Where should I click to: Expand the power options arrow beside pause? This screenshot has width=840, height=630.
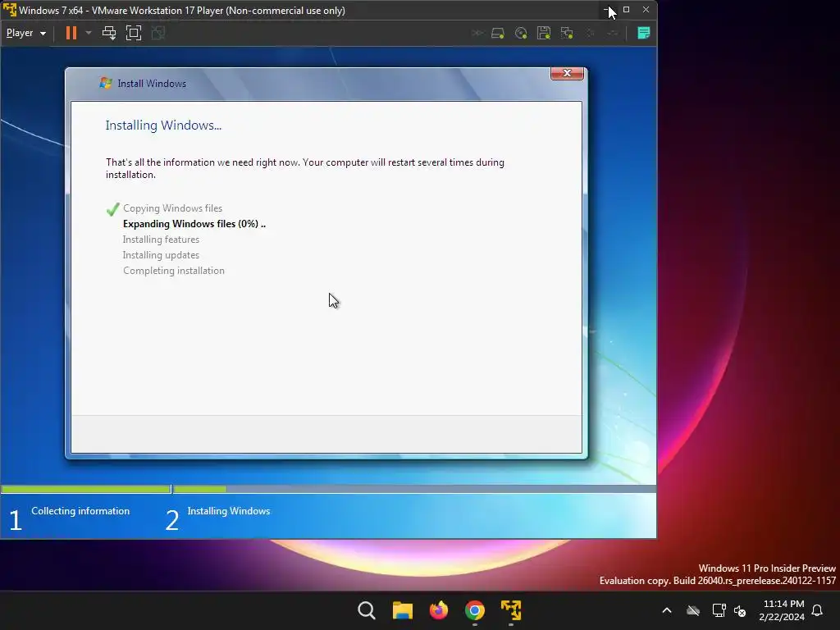89,33
